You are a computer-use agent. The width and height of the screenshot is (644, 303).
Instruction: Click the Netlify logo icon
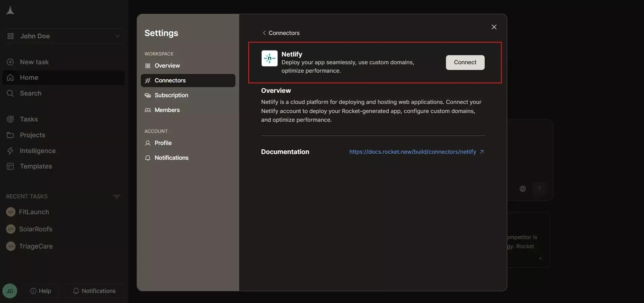click(269, 59)
